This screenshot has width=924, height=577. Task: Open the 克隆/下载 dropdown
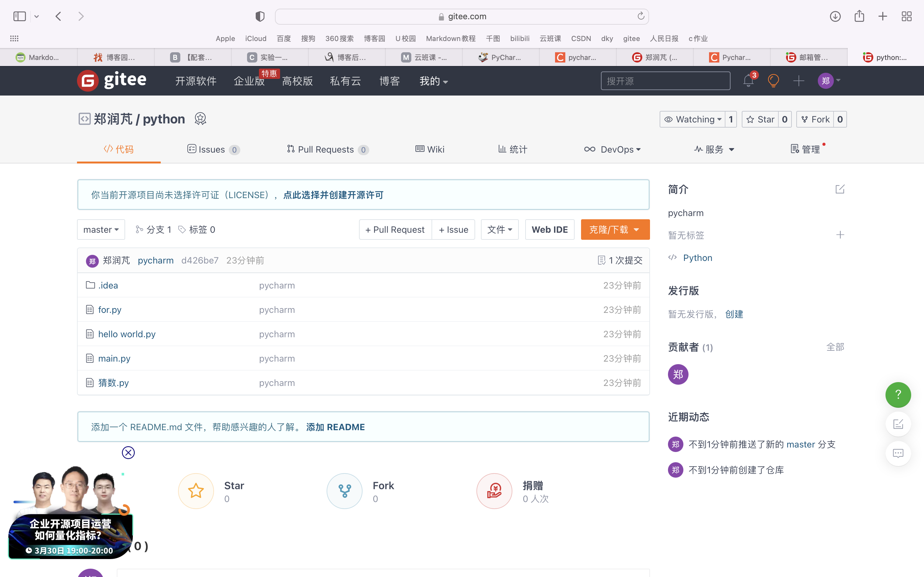[x=615, y=230]
